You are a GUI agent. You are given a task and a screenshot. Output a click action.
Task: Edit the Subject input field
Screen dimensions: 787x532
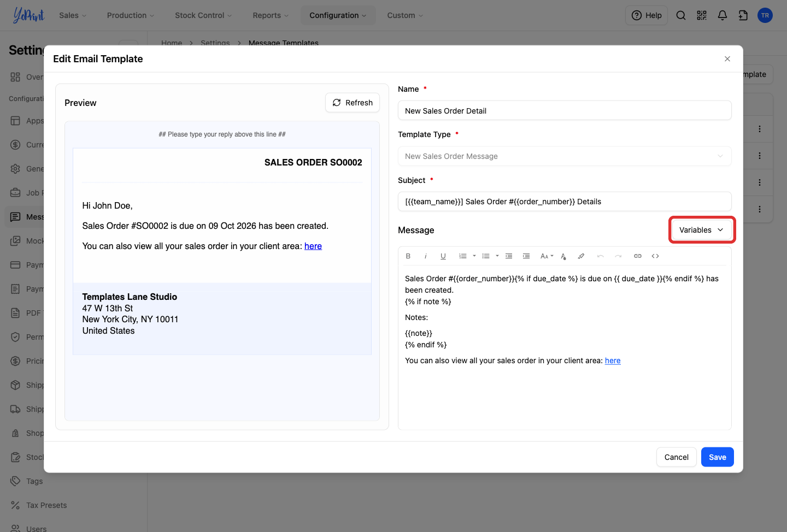(x=565, y=202)
